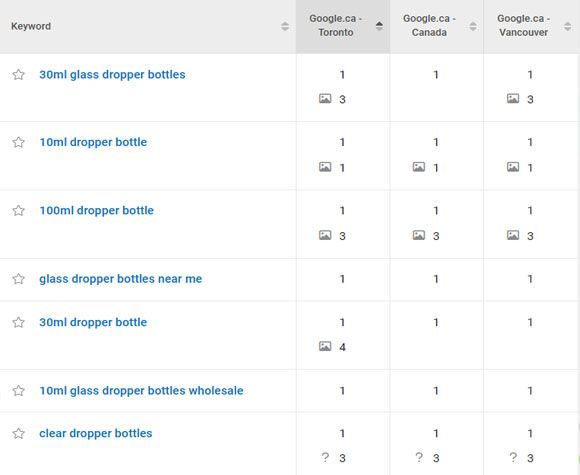Open the 30ml glass dropper bottles link

click(x=112, y=75)
